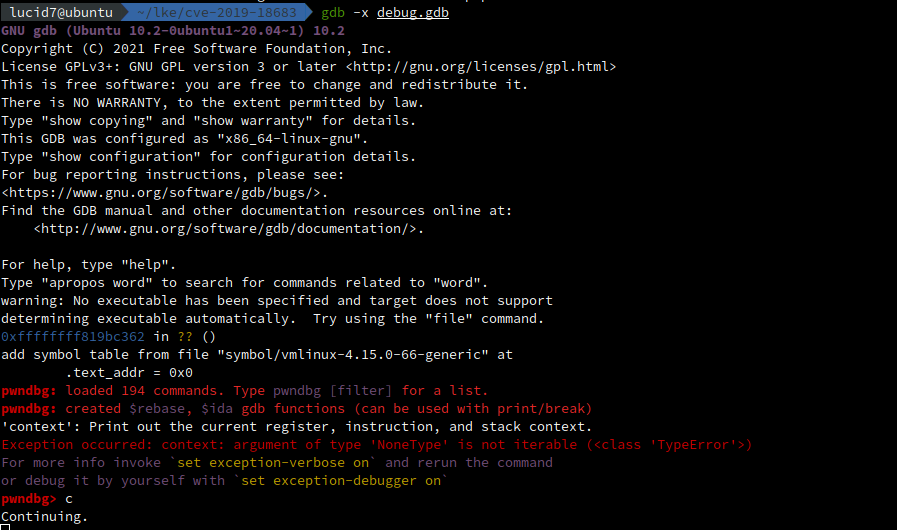Click the .text_addr = 0x0 line
This screenshot has height=530, width=897.
[x=129, y=373]
